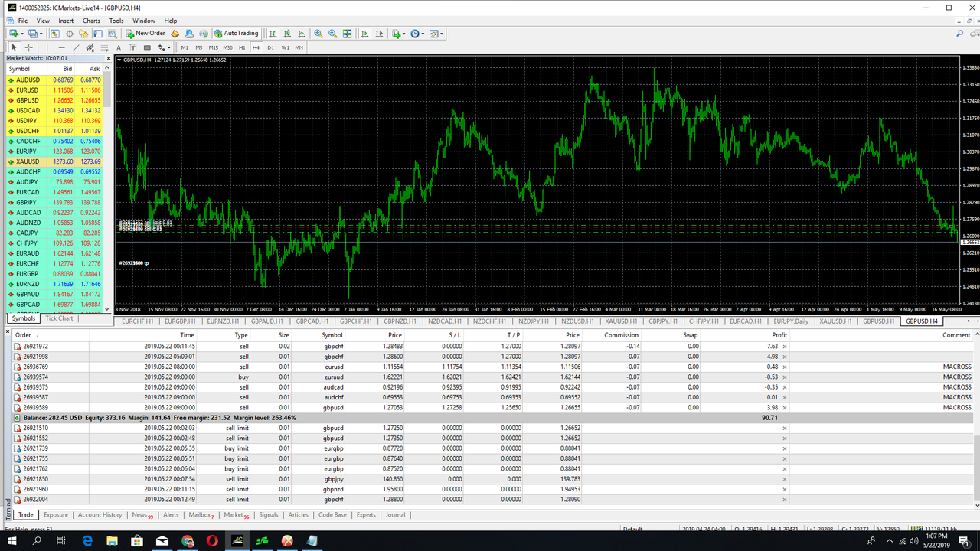Screen dimensions: 980x551
Task: Switch chart to candlestick display
Action: pos(287,34)
